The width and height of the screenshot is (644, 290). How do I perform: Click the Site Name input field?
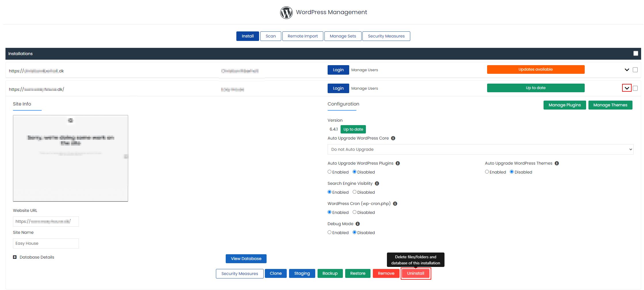46,243
